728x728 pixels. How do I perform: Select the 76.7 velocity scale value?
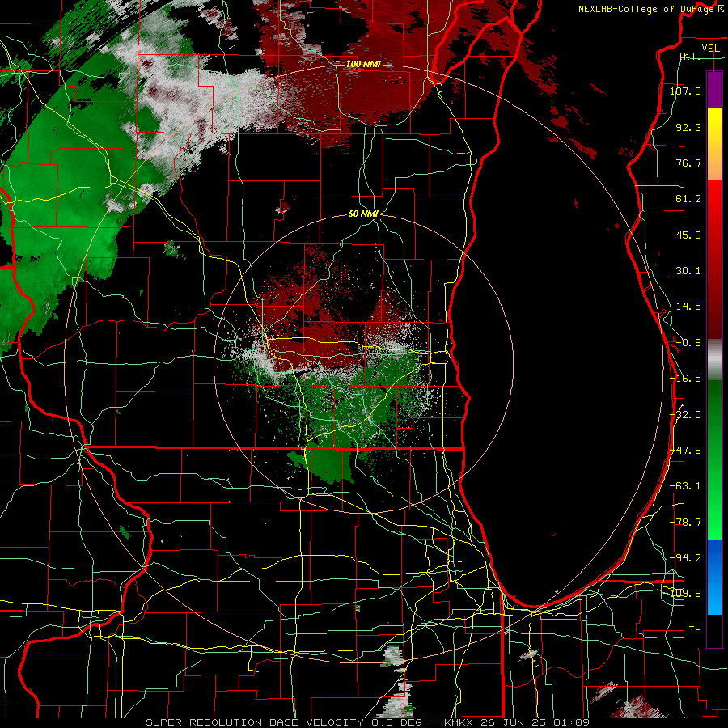click(x=688, y=163)
